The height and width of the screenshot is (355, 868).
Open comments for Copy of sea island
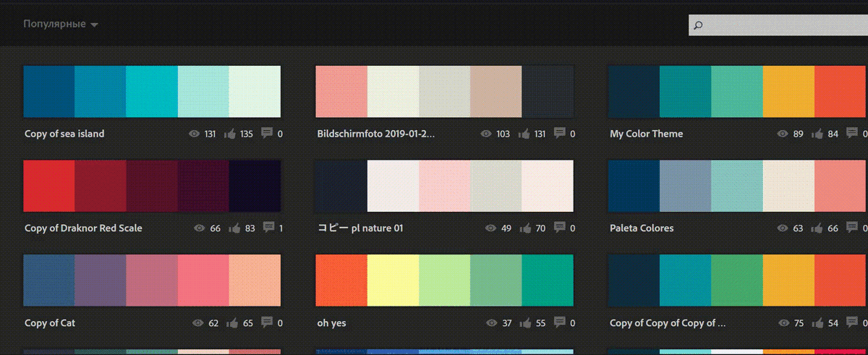267,132
